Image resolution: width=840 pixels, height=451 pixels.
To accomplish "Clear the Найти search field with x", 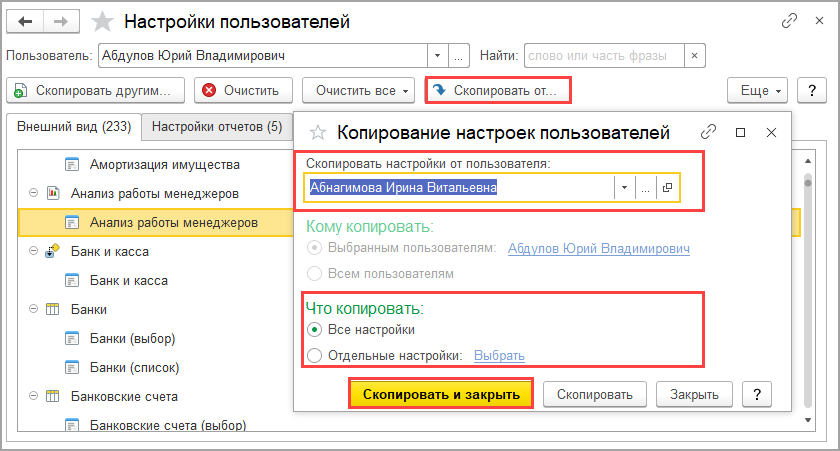I will pos(695,56).
